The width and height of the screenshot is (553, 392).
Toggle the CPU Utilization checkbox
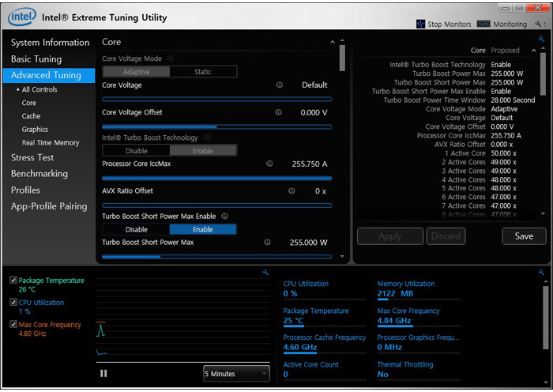click(x=13, y=303)
